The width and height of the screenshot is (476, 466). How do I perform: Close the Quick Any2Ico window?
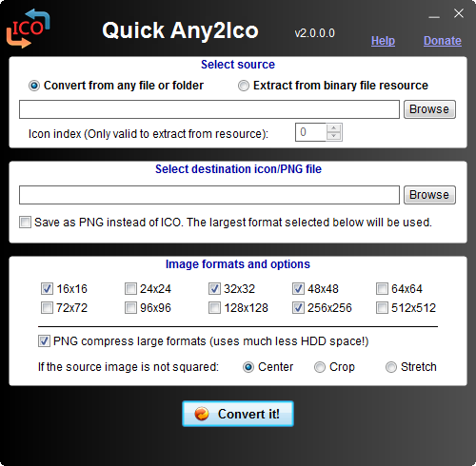(459, 13)
